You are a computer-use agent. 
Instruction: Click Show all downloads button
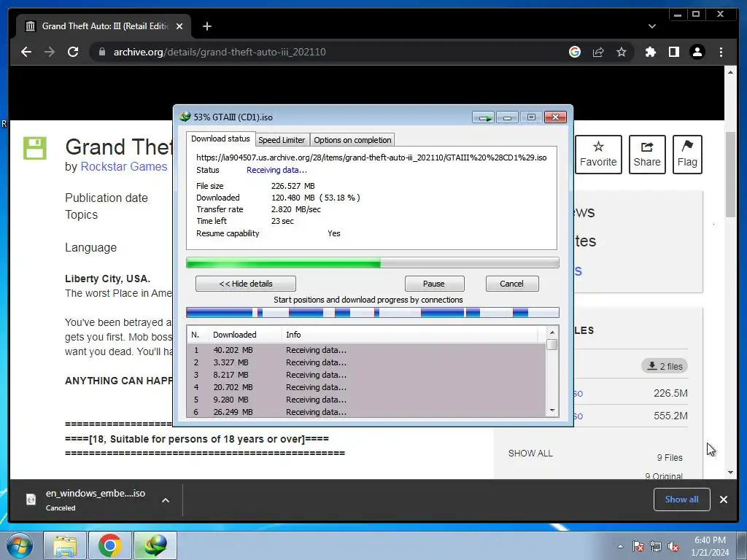coord(682,499)
